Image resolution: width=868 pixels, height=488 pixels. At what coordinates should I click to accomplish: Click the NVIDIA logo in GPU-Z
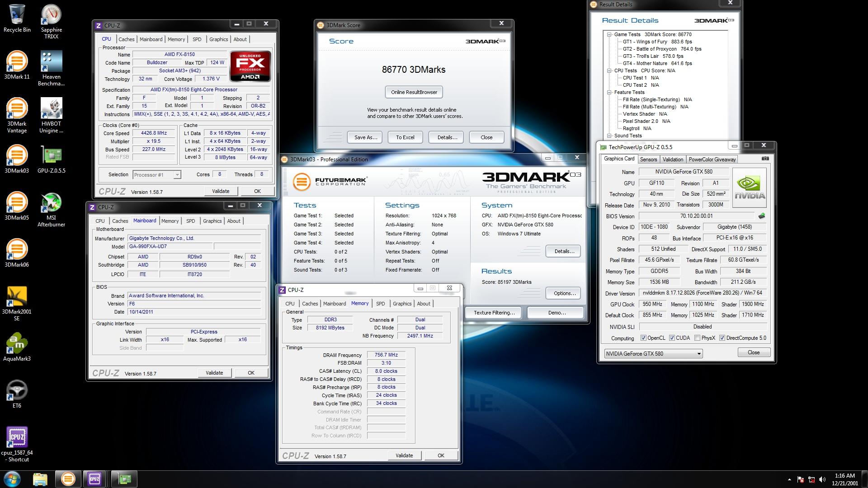(x=750, y=188)
